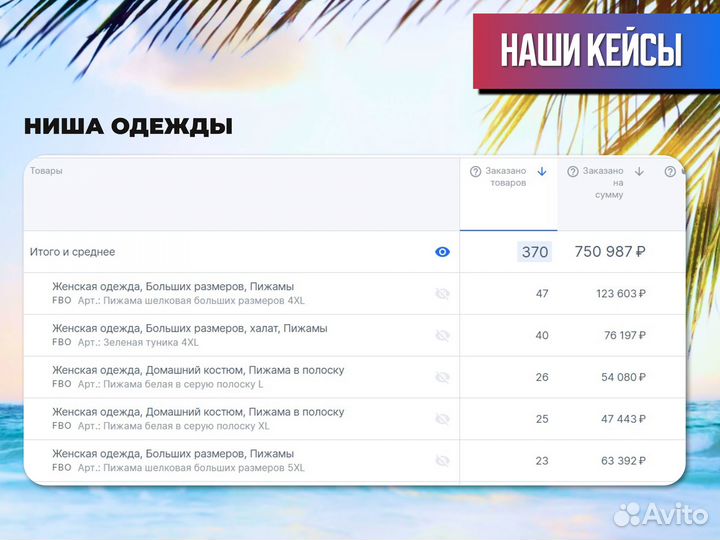Screen dimensions: 720x540
Task: Open product Пижама белая в серую полоску L
Action: [170, 384]
